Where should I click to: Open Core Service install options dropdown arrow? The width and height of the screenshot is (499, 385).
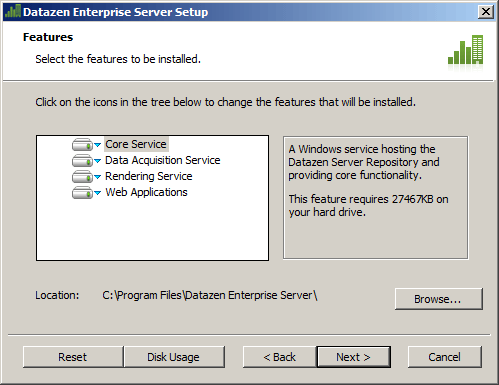tap(97, 145)
